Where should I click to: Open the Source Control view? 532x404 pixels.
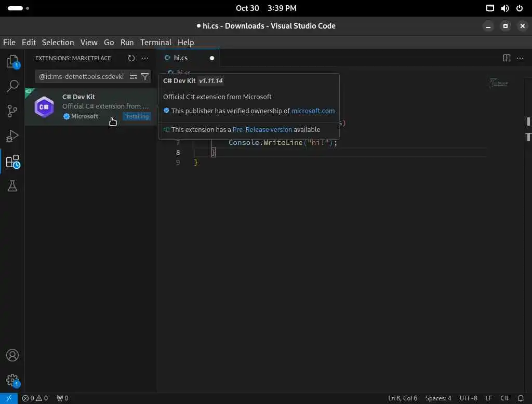[12, 111]
